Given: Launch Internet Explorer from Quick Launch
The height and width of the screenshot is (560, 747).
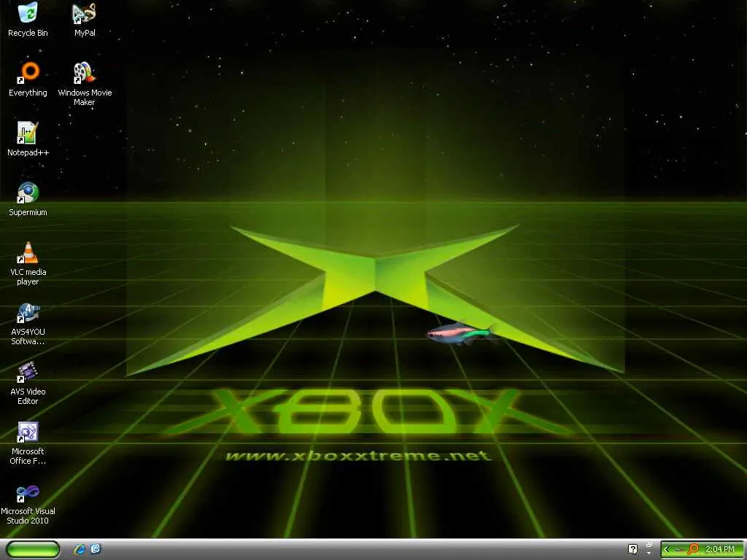Looking at the screenshot, I should pos(80,549).
